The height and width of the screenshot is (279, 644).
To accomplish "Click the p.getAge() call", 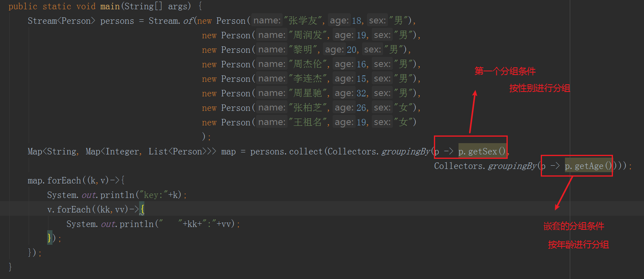I will click(x=588, y=166).
